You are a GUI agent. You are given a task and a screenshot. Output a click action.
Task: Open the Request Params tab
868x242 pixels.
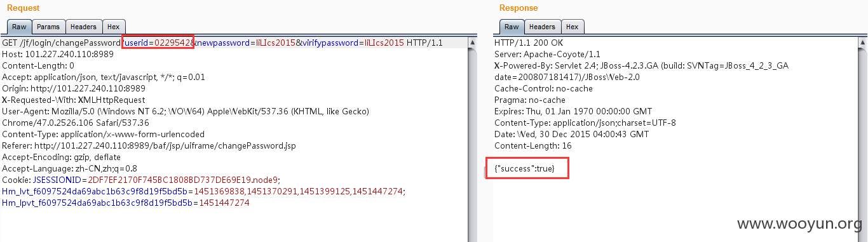coord(48,27)
